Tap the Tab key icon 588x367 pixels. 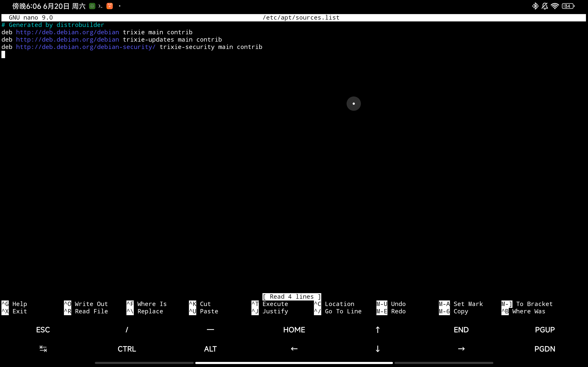click(x=43, y=349)
